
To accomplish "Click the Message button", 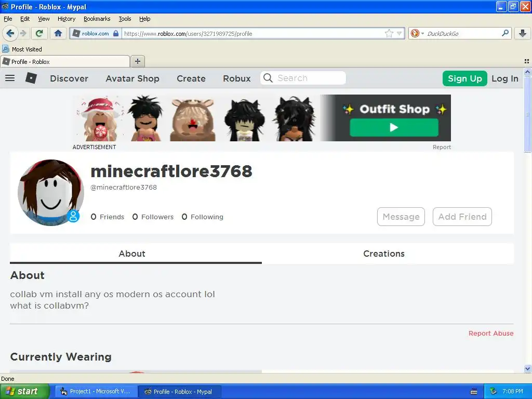I will coord(401,217).
